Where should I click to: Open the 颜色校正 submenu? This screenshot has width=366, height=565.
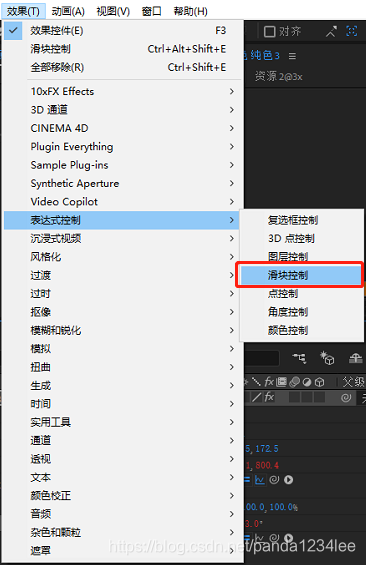pyautogui.click(x=122, y=496)
